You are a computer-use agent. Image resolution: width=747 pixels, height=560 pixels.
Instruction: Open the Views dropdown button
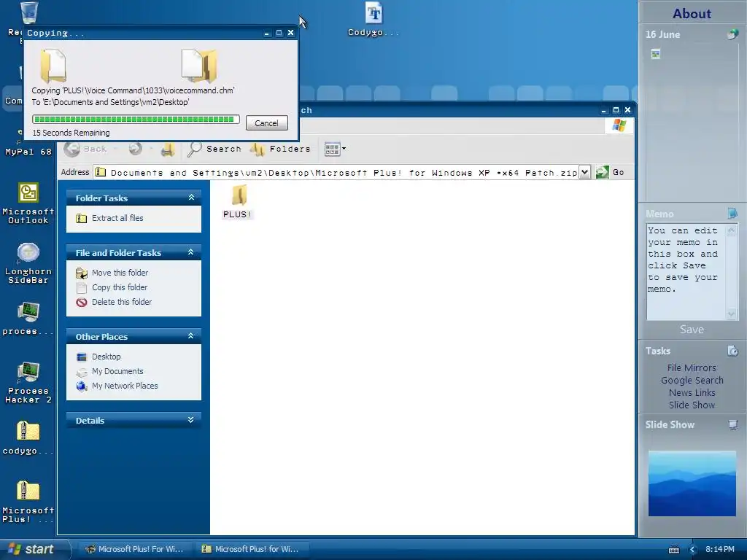click(335, 149)
